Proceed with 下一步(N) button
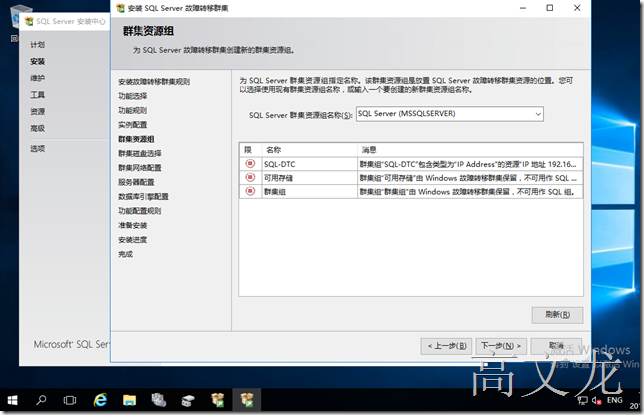Screen dimensions: 644x415 (x=501, y=346)
